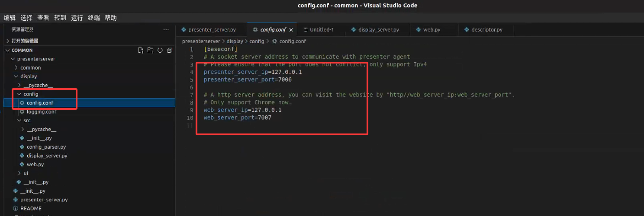Viewport: 644px width, 216px height.
Task: Open the 终端 menu
Action: pos(94,18)
